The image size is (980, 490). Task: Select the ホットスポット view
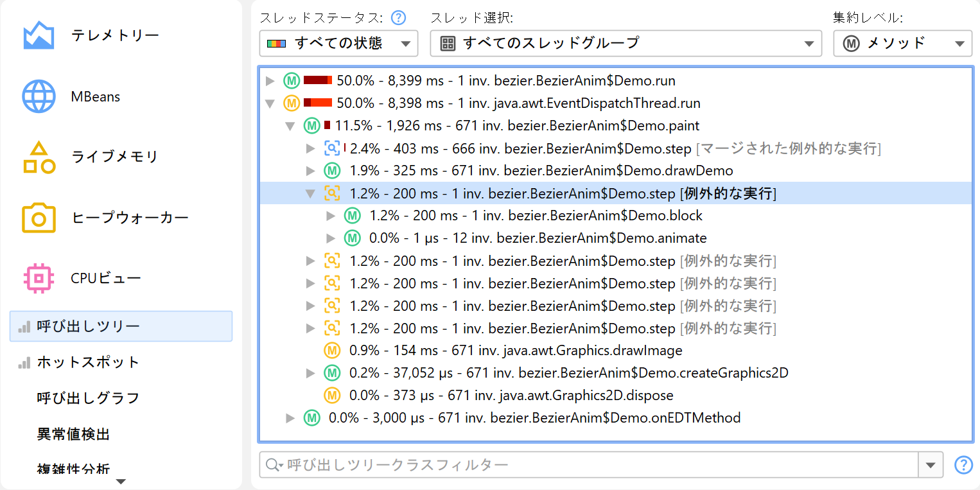coord(88,362)
